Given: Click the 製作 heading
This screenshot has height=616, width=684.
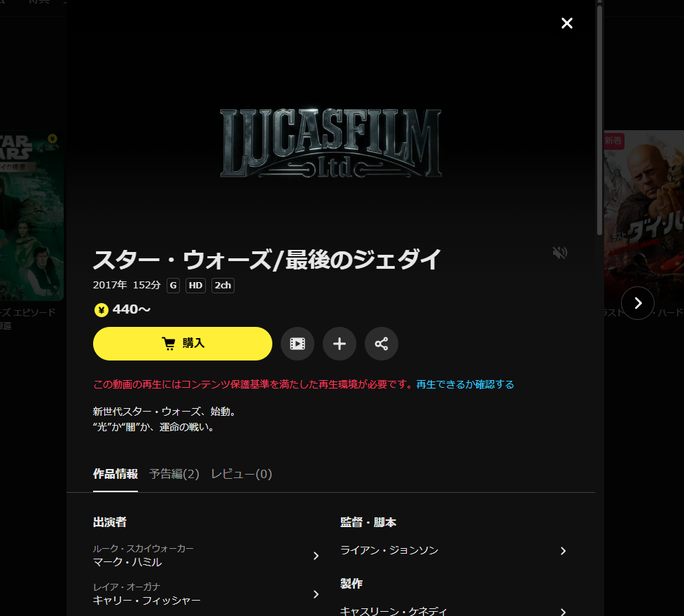Looking at the screenshot, I should (x=351, y=584).
